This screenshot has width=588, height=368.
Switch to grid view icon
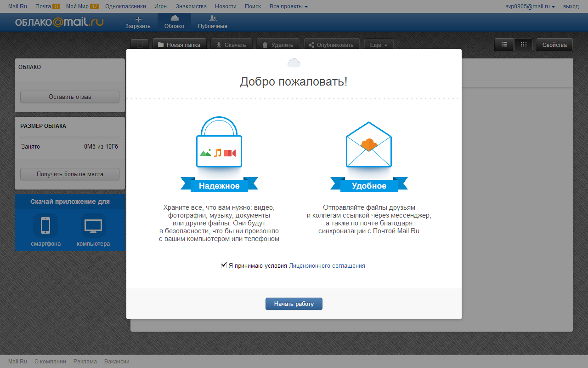pyautogui.click(x=524, y=45)
